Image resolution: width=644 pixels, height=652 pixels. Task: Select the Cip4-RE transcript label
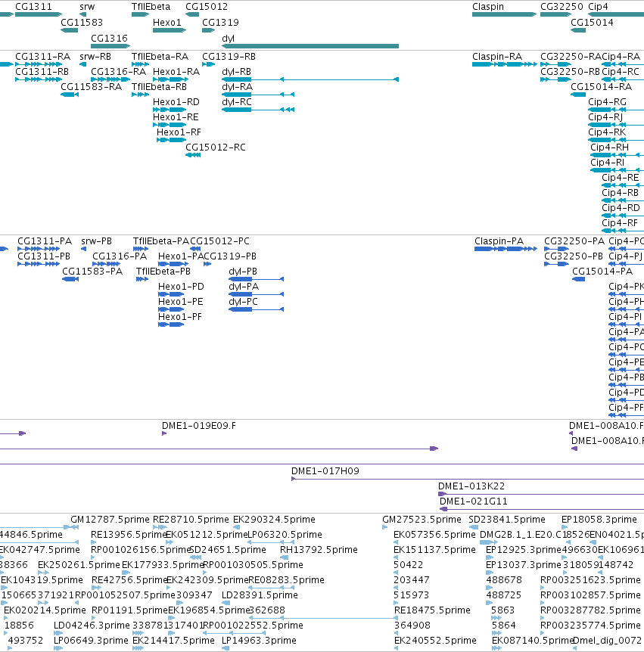point(621,178)
